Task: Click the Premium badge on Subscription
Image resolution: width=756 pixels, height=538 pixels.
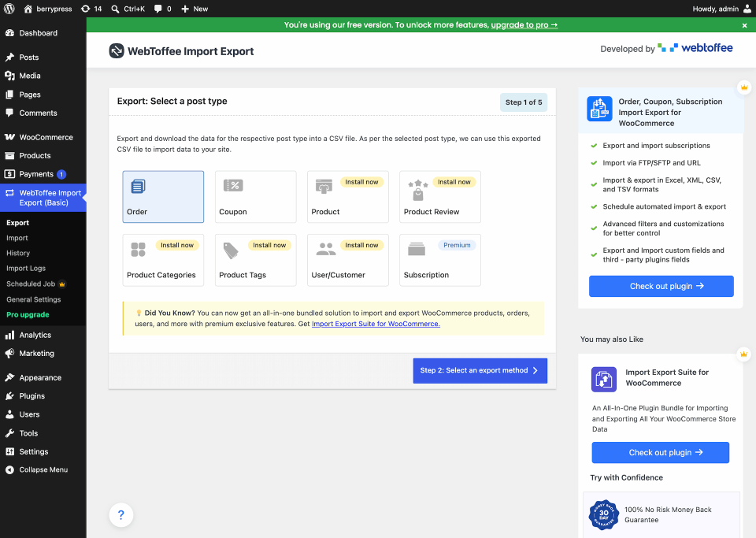Action: [457, 245]
